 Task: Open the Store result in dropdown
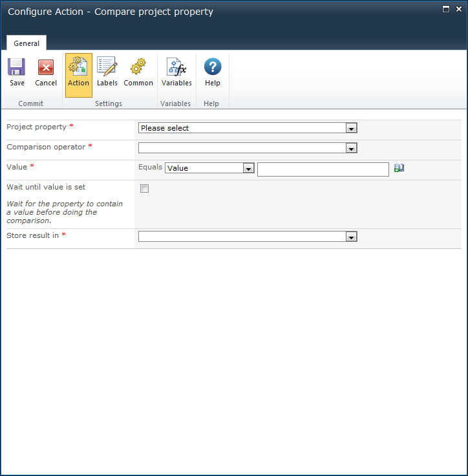pos(248,237)
